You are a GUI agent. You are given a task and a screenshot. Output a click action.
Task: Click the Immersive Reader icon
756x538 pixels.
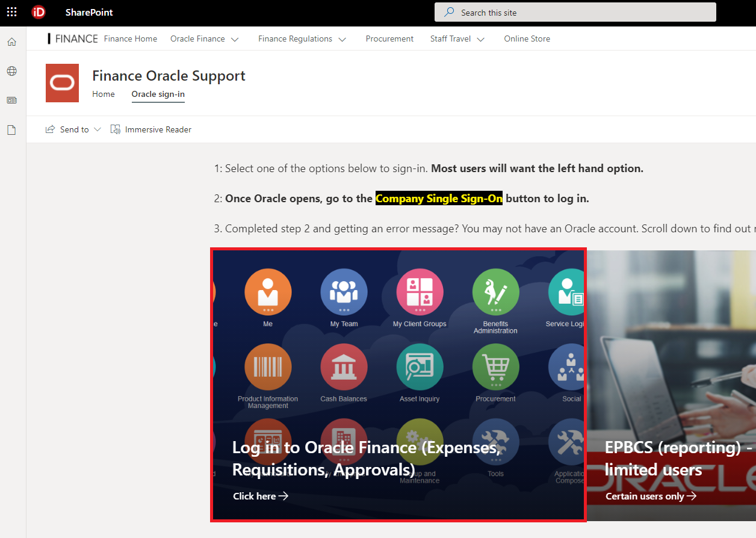pos(116,129)
